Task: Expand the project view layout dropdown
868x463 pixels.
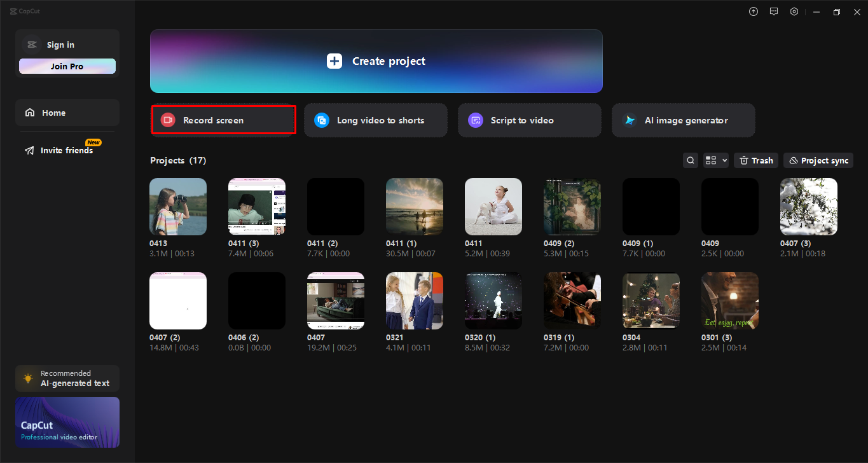Action: [x=716, y=160]
